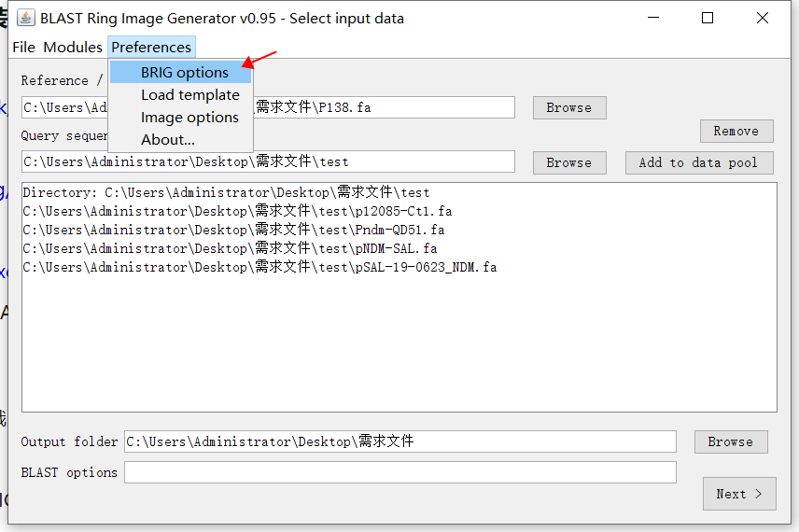Focus the query sequence path field
799x532 pixels.
click(x=268, y=161)
